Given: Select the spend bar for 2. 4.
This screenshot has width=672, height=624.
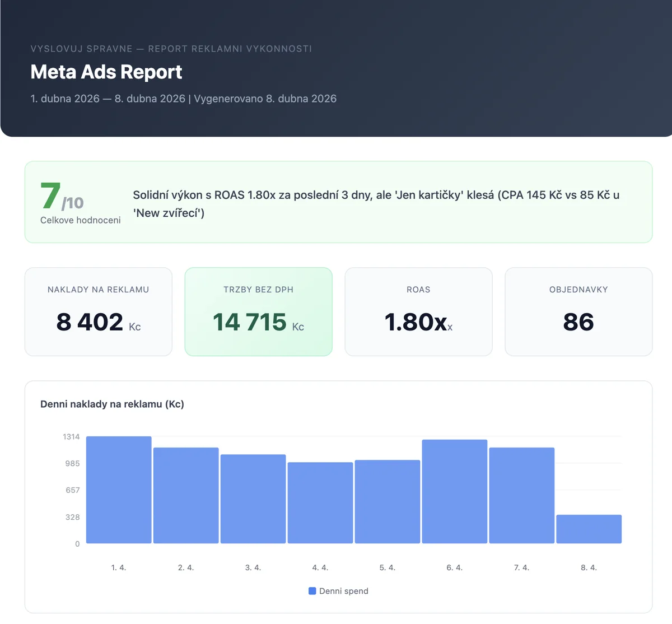Looking at the screenshot, I should point(186,495).
